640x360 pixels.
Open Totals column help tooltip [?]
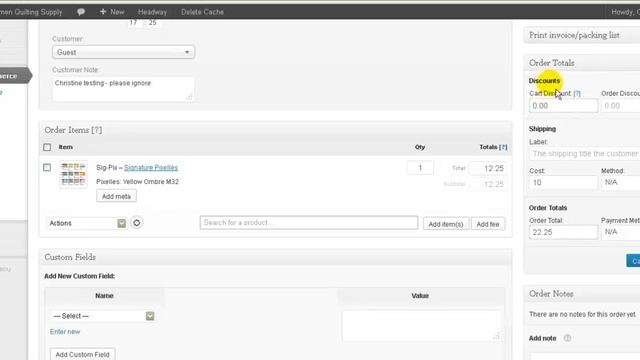(503, 147)
